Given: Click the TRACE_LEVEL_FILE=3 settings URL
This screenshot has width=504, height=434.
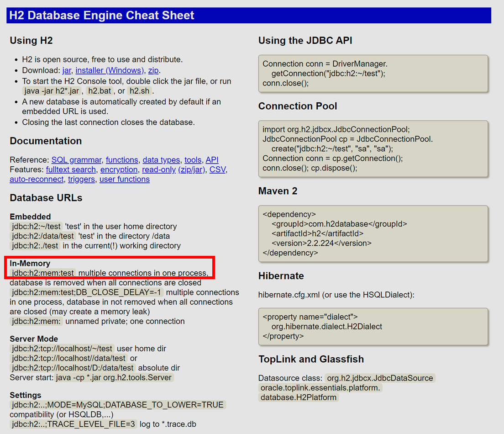Looking at the screenshot, I should [x=73, y=424].
